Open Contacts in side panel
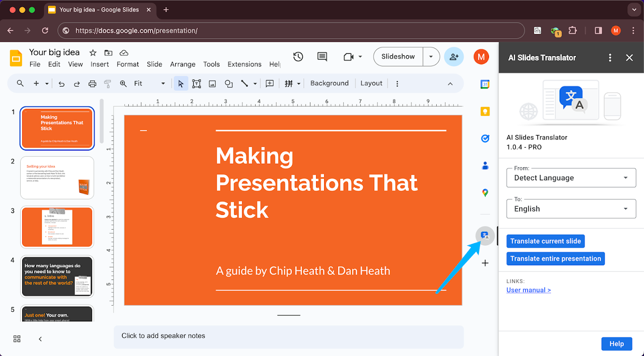 coord(485,166)
